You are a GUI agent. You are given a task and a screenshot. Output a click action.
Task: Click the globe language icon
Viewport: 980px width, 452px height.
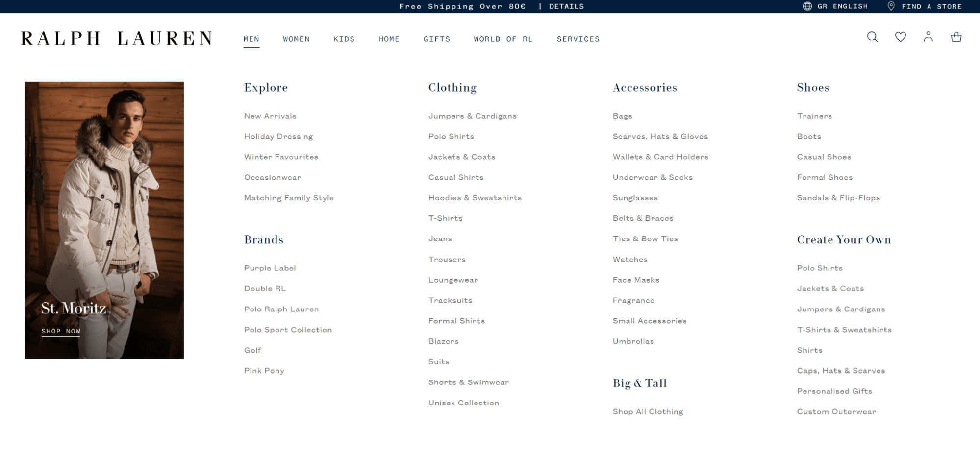pyautogui.click(x=807, y=6)
